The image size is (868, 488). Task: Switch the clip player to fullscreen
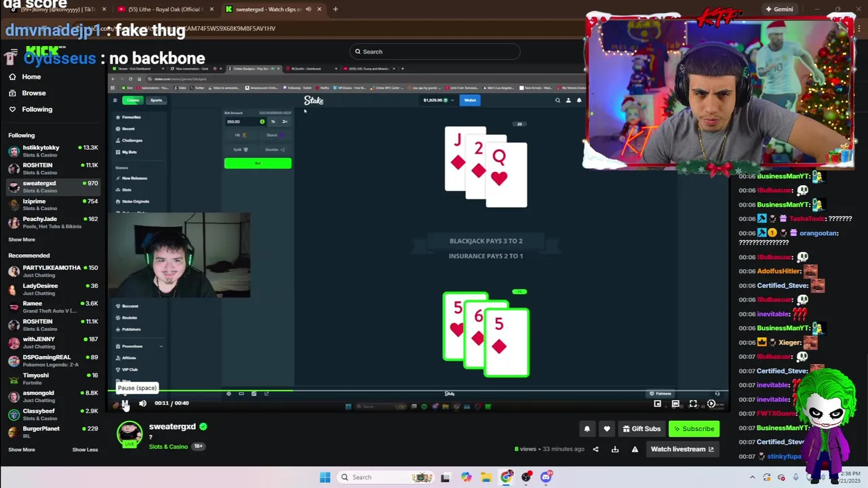point(693,404)
